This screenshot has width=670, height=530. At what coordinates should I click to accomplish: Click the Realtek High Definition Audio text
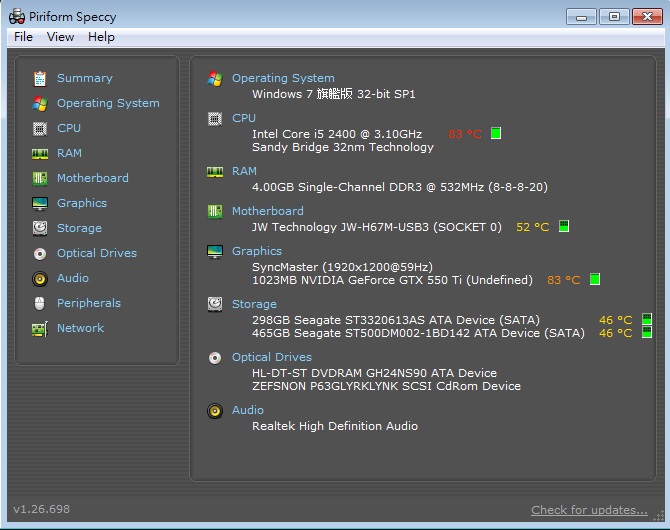(x=335, y=426)
